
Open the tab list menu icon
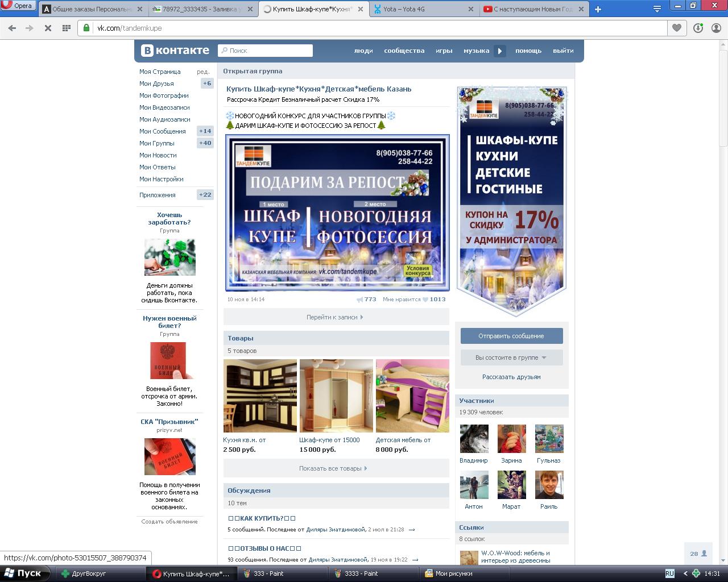click(x=657, y=9)
